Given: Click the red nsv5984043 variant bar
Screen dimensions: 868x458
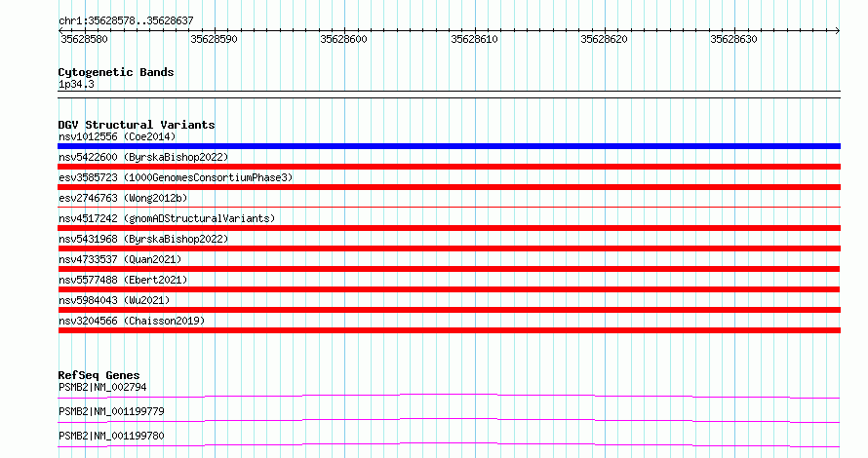Looking at the screenshot, I should click(449, 310).
